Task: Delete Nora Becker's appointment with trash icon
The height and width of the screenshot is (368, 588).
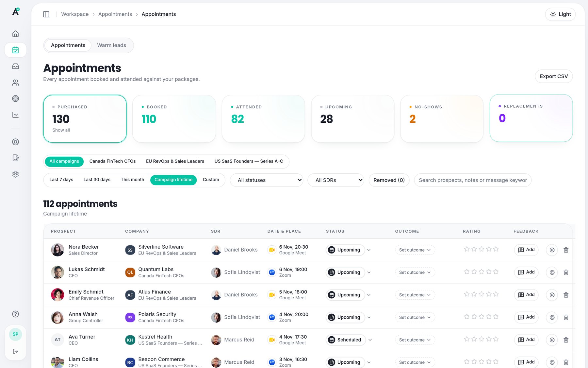Action: tap(566, 250)
